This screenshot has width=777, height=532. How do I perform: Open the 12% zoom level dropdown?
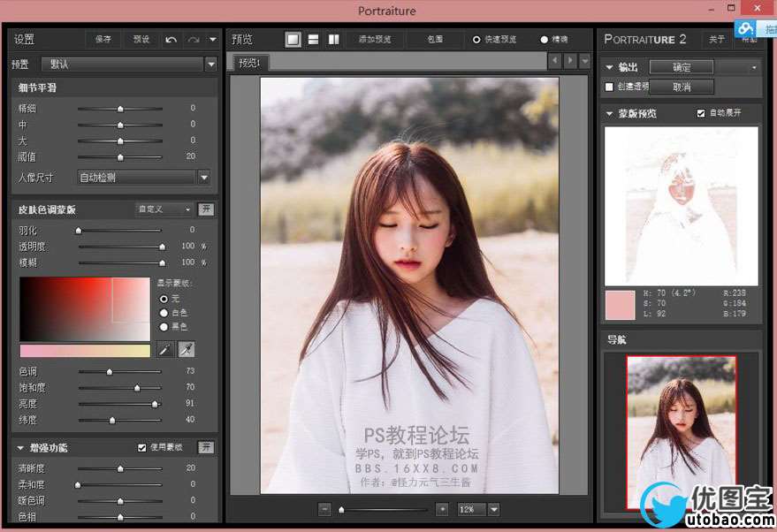493,509
